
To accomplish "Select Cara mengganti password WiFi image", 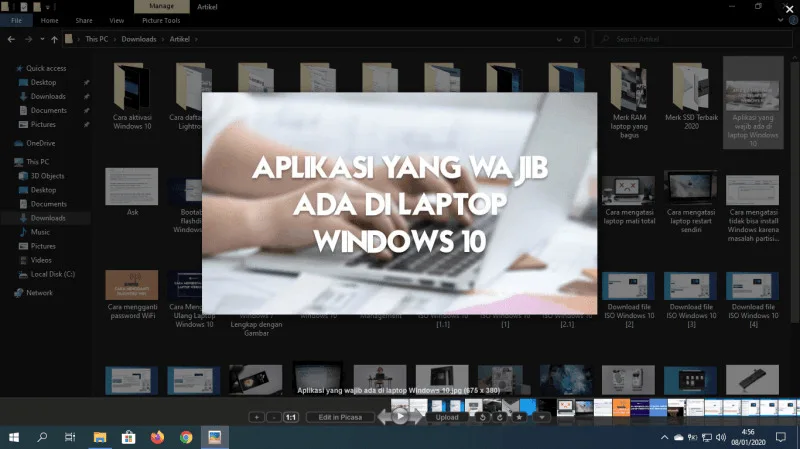I will [x=132, y=295].
